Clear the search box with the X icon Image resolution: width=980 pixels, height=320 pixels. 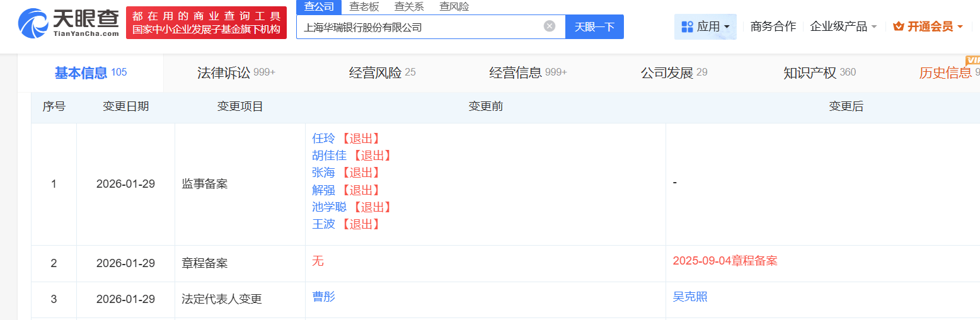tap(550, 26)
